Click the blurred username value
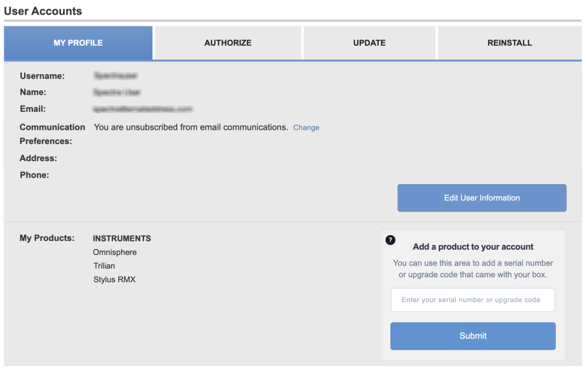 click(115, 76)
